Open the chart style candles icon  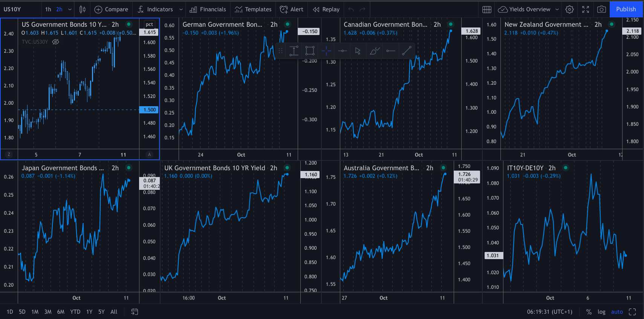click(x=83, y=9)
